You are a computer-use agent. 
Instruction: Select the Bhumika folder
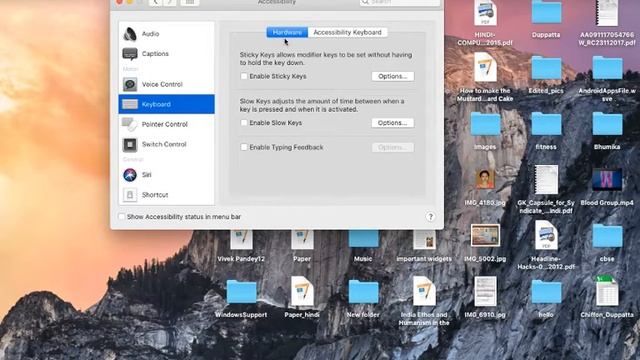pyautogui.click(x=607, y=124)
